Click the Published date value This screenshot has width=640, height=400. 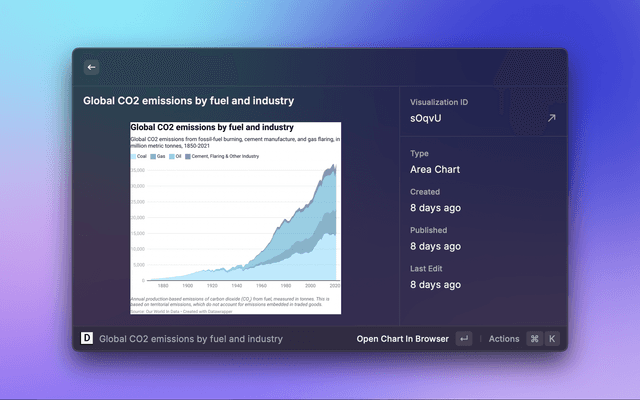pos(436,246)
